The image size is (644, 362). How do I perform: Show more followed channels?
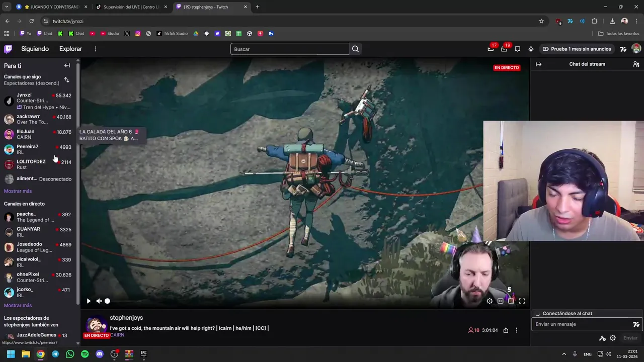18,191
